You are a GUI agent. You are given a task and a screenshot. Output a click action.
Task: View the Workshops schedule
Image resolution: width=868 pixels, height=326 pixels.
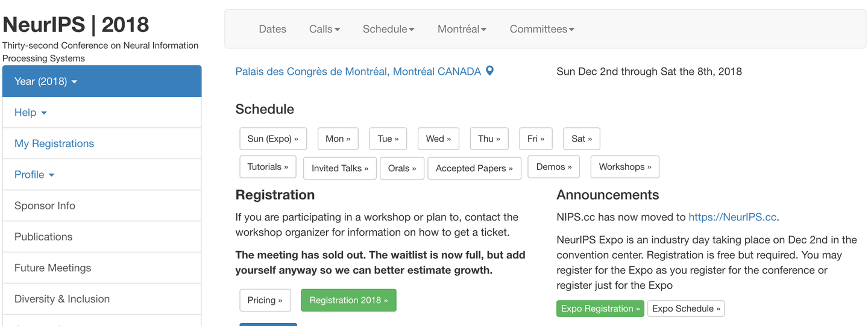tap(624, 167)
